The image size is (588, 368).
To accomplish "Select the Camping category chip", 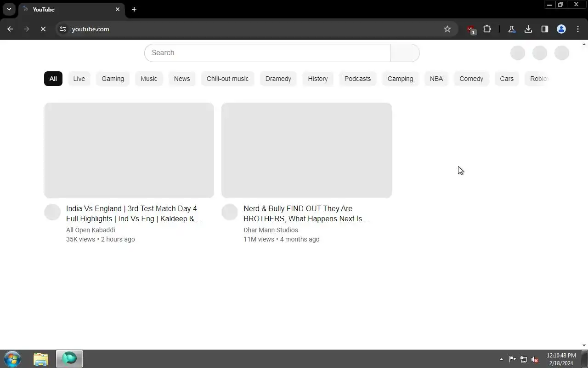I will (x=400, y=79).
